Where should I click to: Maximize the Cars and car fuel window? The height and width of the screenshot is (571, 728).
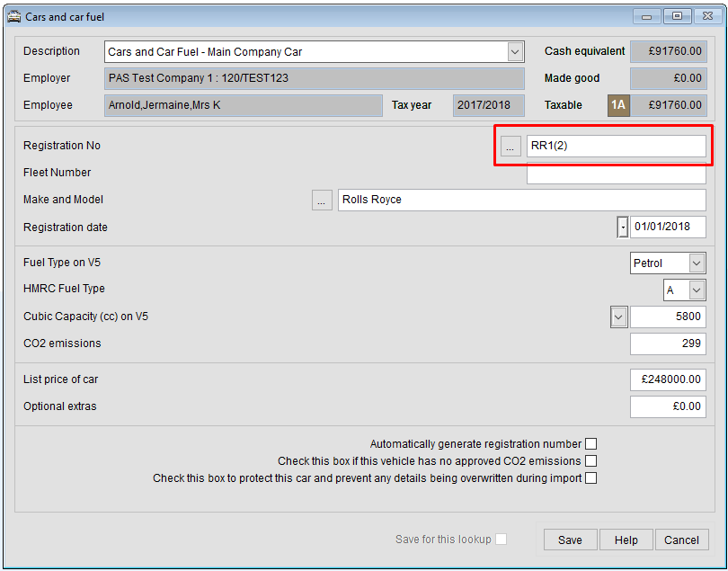(677, 16)
